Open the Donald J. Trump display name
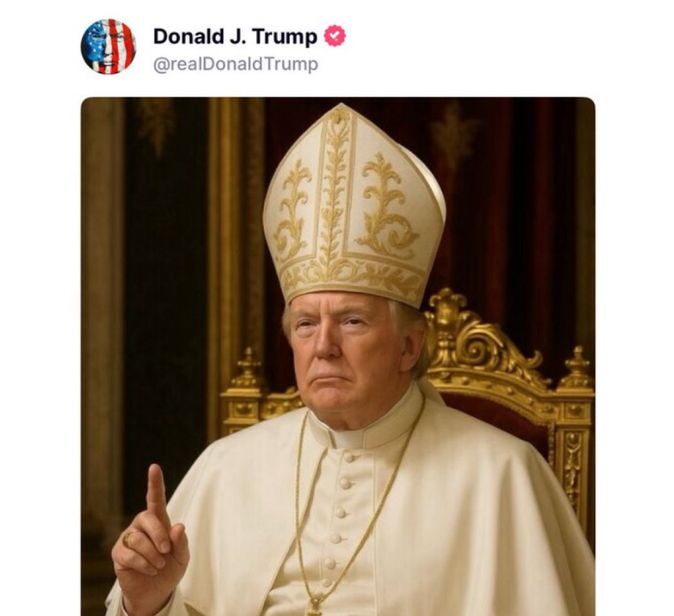The image size is (674, 616). point(235,36)
